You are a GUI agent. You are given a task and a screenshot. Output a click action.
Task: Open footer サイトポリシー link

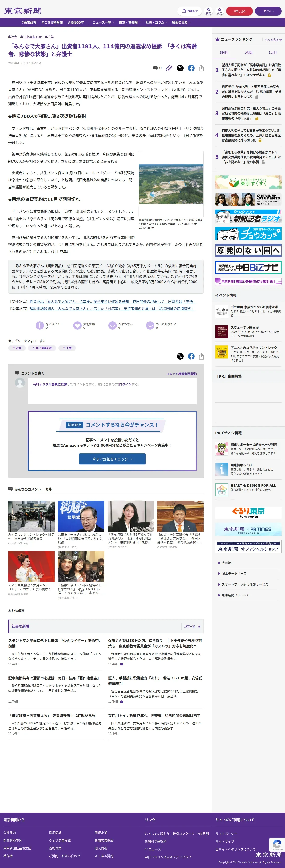226,834
